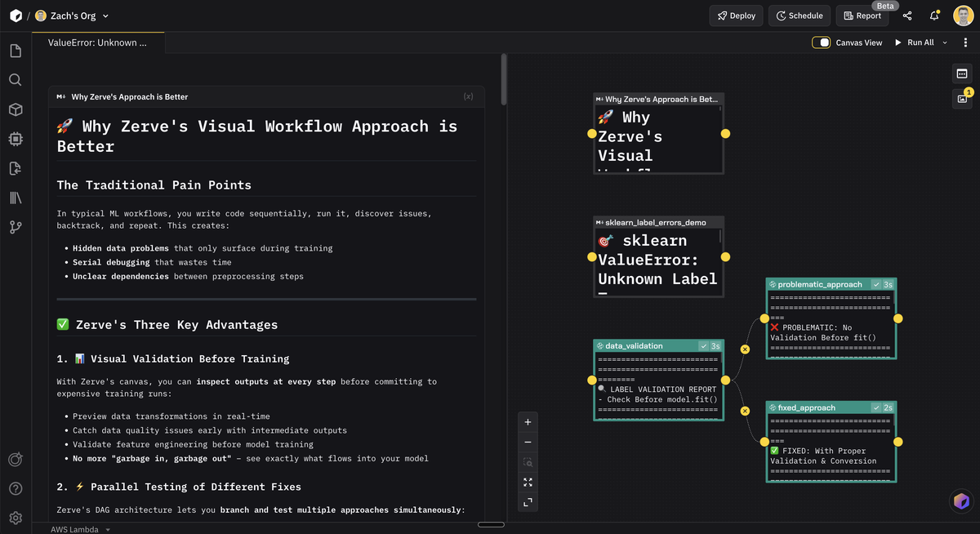Click the Zerve logo in the top-left
980x534 pixels.
(x=16, y=16)
